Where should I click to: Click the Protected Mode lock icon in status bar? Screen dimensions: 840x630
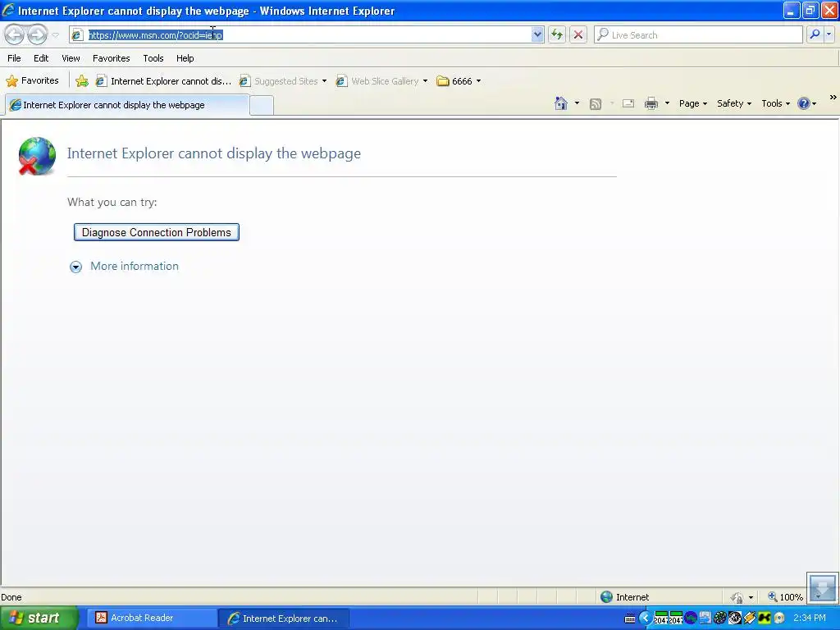point(737,597)
